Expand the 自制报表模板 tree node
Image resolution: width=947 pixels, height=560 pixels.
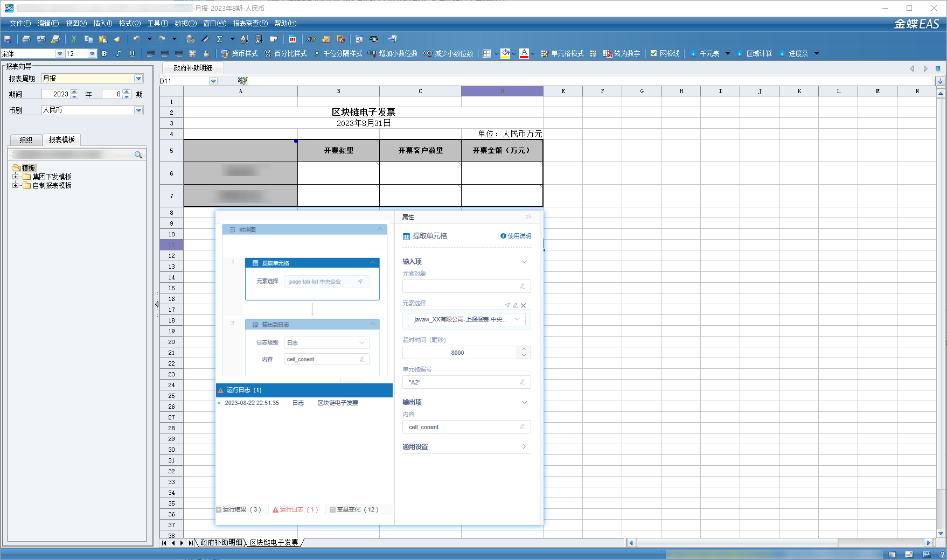coord(15,185)
